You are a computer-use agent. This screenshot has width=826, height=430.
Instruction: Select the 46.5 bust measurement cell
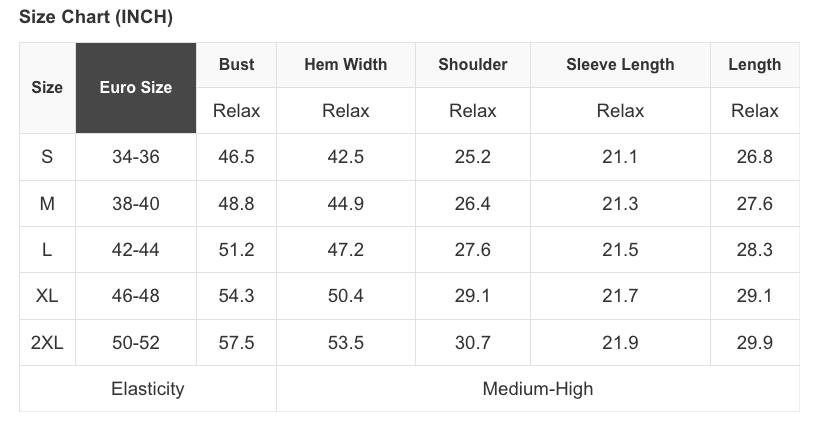[236, 157]
